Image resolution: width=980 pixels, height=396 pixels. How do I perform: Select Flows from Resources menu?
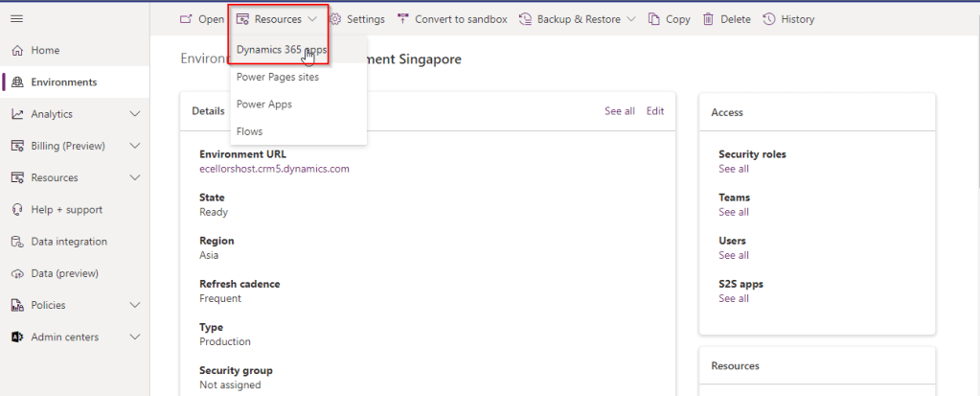pyautogui.click(x=249, y=131)
